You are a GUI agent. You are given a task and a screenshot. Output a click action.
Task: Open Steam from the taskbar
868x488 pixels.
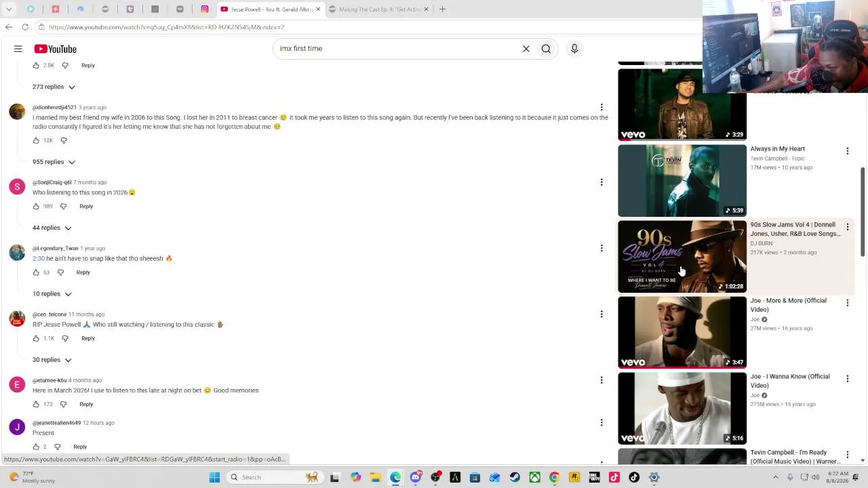coord(515,477)
